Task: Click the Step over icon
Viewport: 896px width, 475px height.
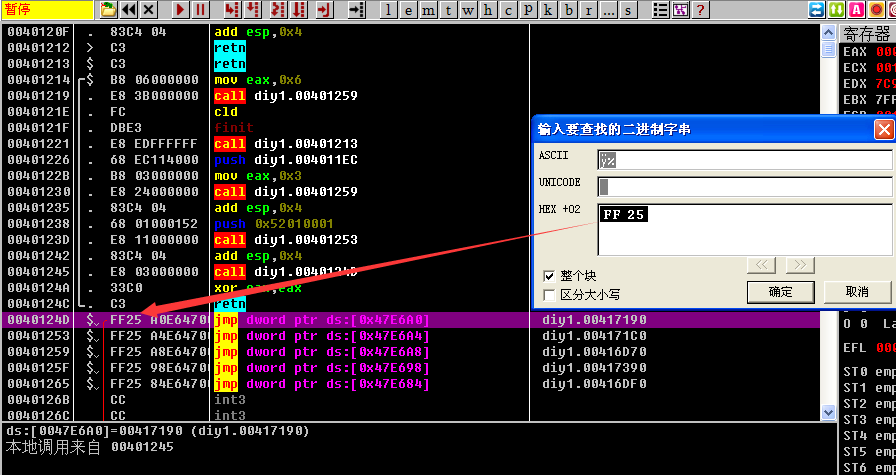Action: 253,10
